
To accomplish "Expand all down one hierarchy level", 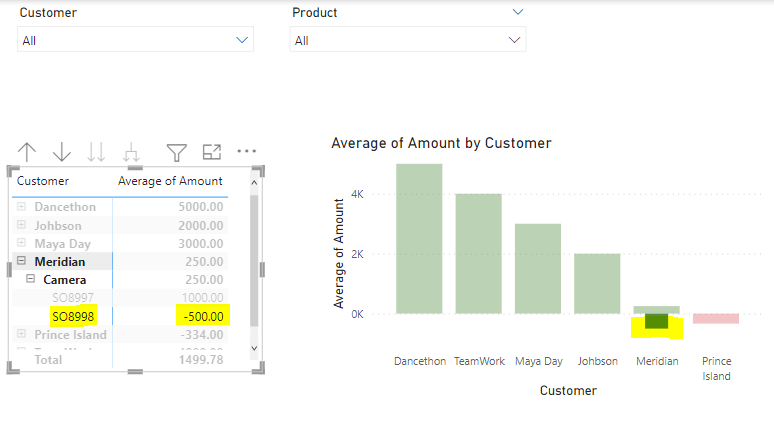I will (131, 152).
